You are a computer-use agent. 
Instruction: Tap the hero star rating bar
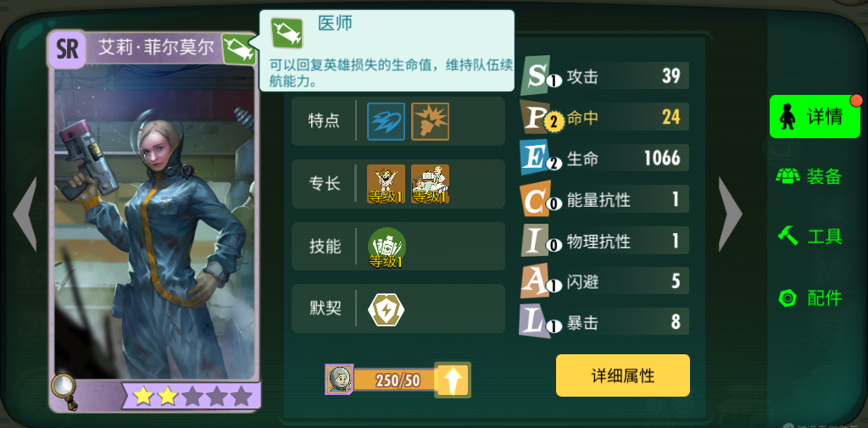click(192, 396)
